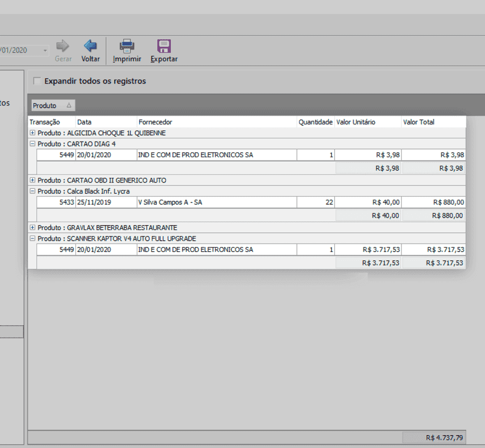Sort by the Quantidade column header
Image resolution: width=485 pixels, height=448 pixels.
315,122
